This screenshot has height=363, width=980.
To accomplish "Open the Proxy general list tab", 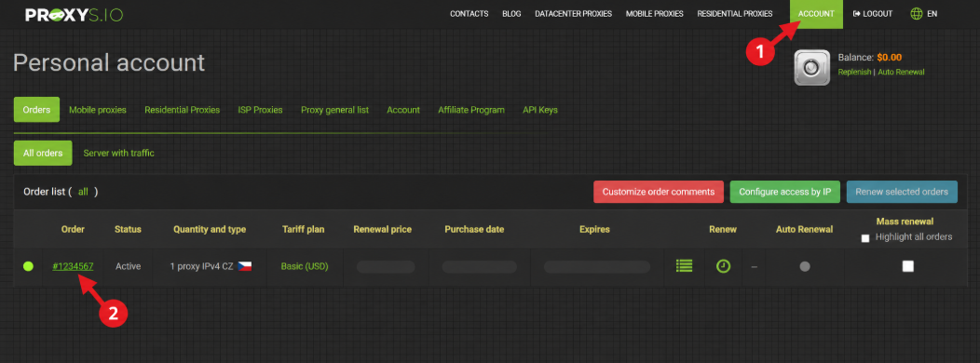I will [334, 109].
